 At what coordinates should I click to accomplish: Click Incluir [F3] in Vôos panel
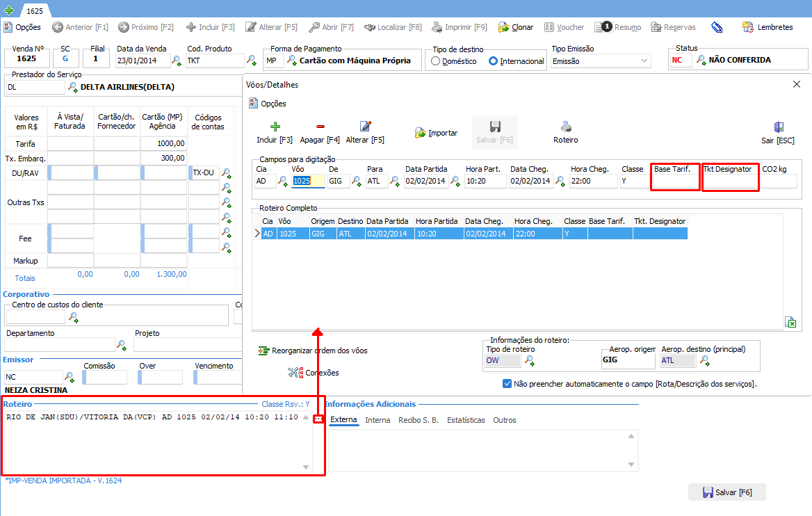(275, 133)
